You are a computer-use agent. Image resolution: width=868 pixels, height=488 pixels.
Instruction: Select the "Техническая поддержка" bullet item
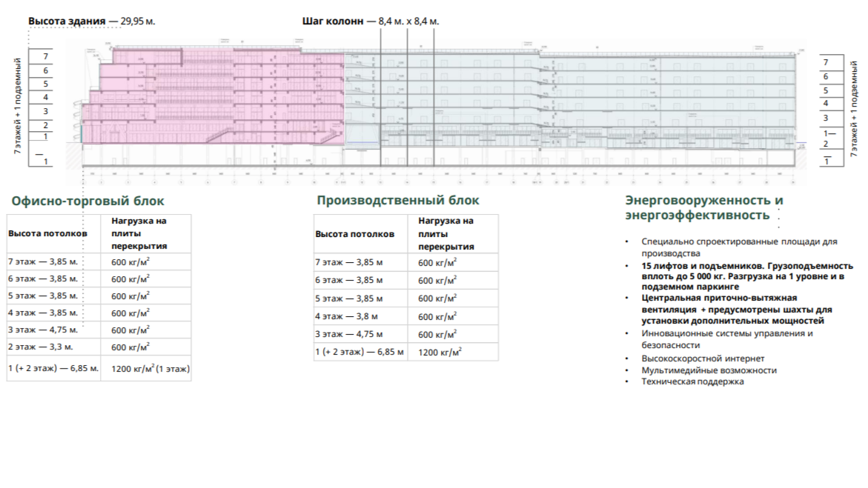(x=693, y=381)
